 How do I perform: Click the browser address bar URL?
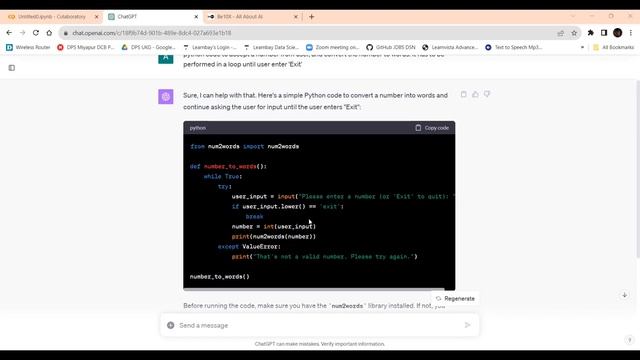[x=151, y=33]
